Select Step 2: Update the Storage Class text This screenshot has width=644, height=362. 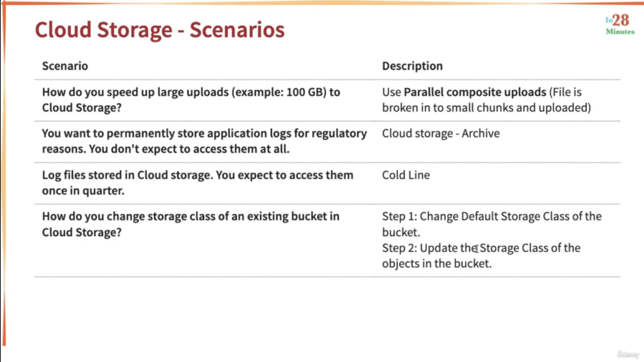click(x=481, y=248)
